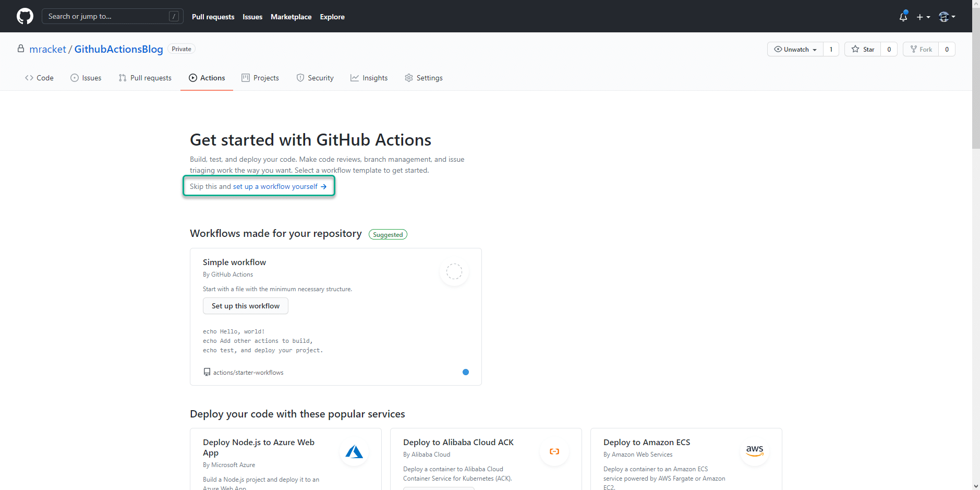Click the Private repository badge
The height and width of the screenshot is (490, 980).
[182, 49]
